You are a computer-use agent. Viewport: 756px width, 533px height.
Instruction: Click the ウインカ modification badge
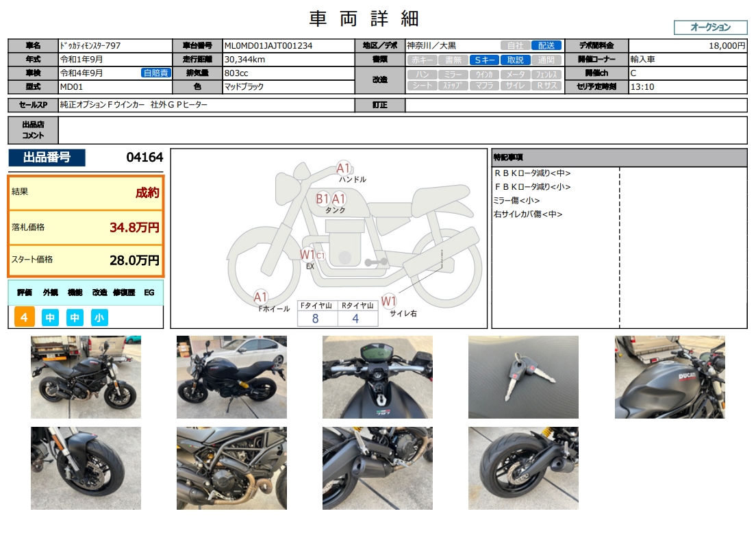click(484, 75)
